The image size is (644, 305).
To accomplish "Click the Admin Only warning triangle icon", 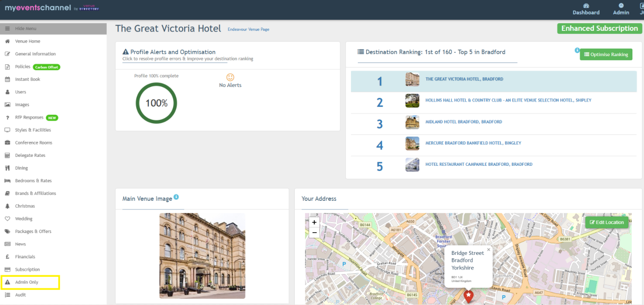I will (7, 282).
